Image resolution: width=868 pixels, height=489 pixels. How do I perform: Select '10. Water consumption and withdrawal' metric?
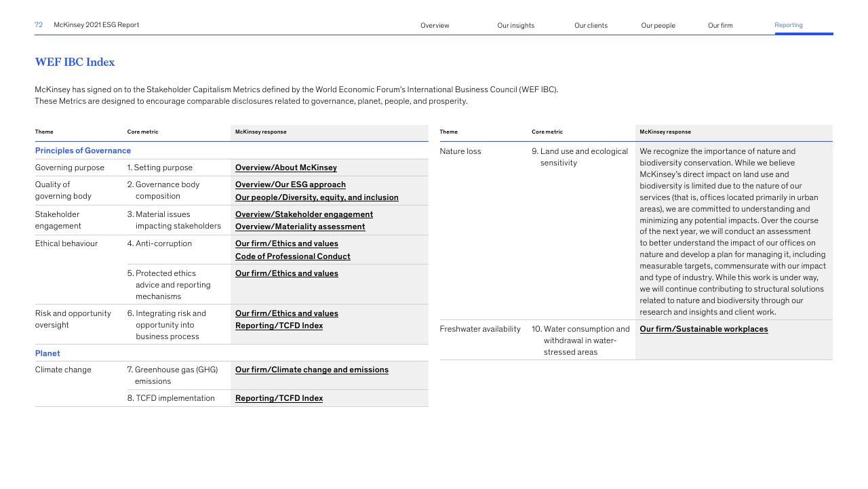click(580, 340)
